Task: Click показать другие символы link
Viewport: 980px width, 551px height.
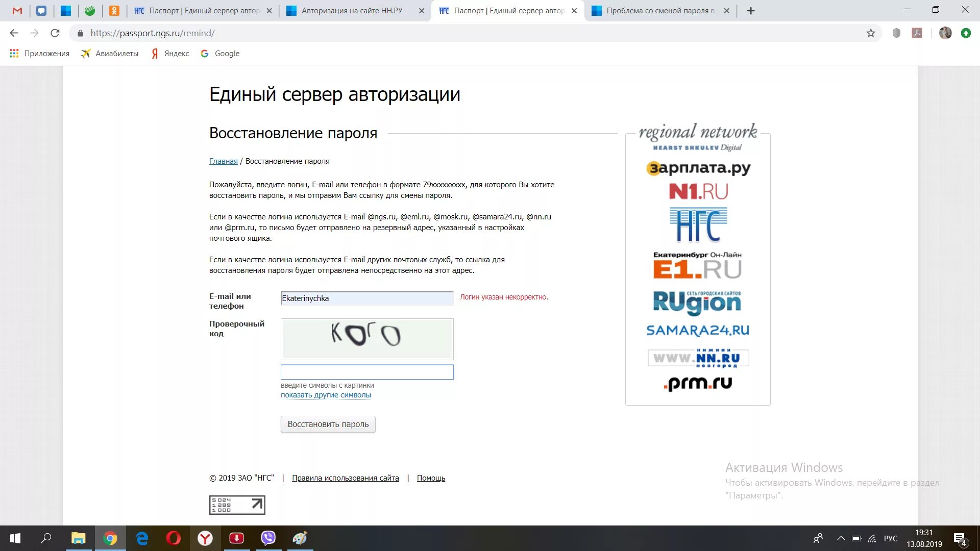Action: pos(326,395)
